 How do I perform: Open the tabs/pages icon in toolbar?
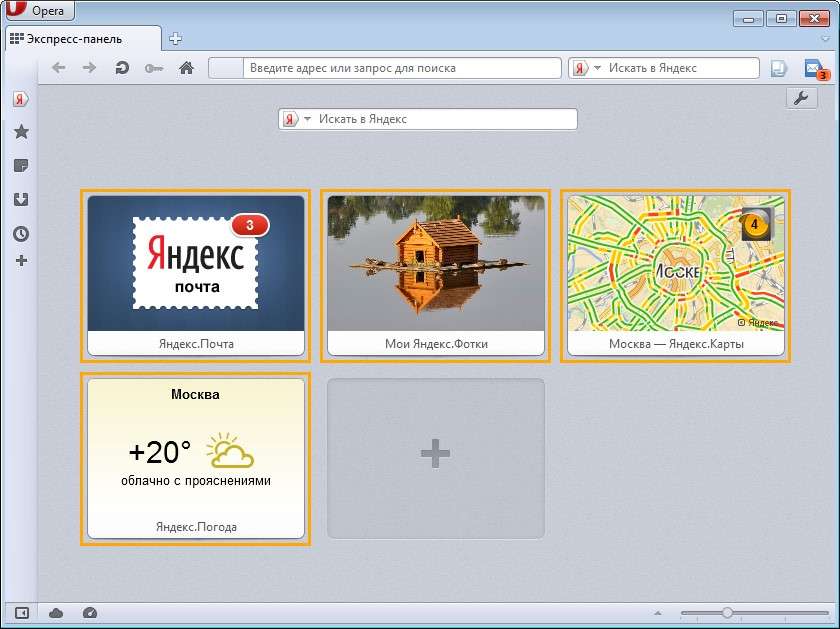(x=778, y=68)
